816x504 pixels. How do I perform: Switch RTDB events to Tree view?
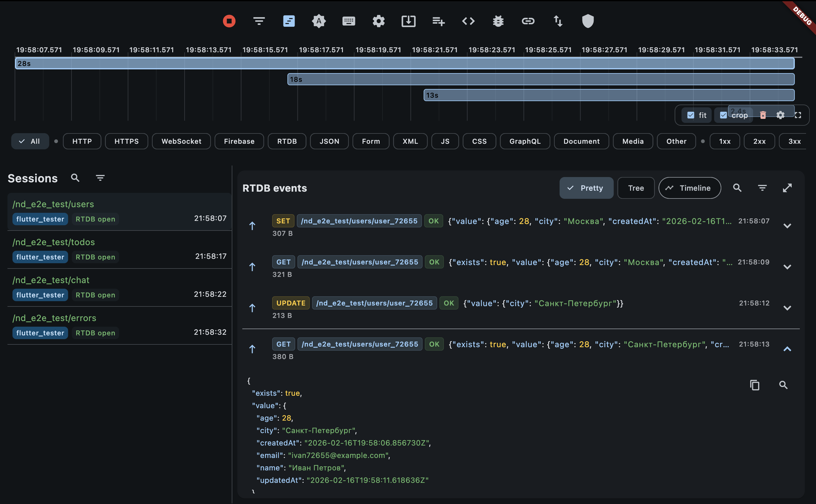click(636, 188)
